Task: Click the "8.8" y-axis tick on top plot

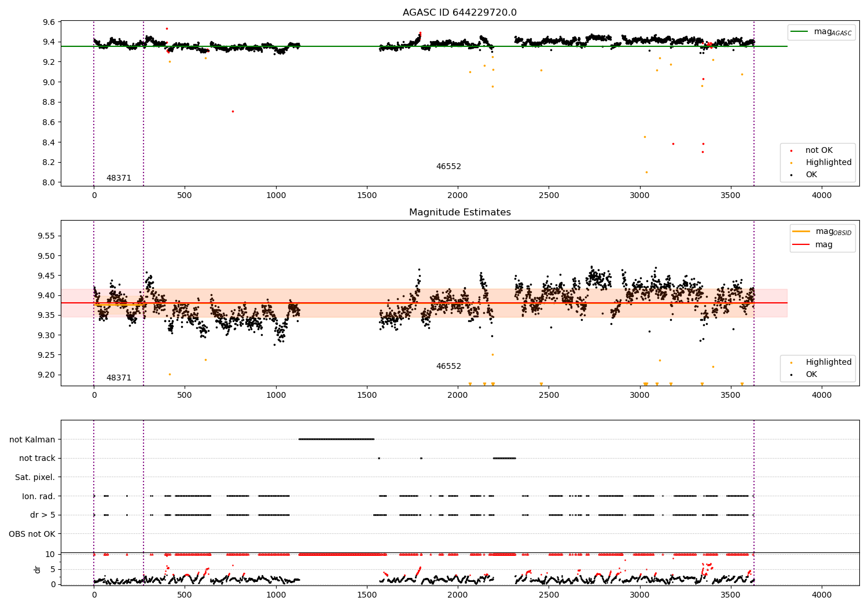Action: pos(49,102)
